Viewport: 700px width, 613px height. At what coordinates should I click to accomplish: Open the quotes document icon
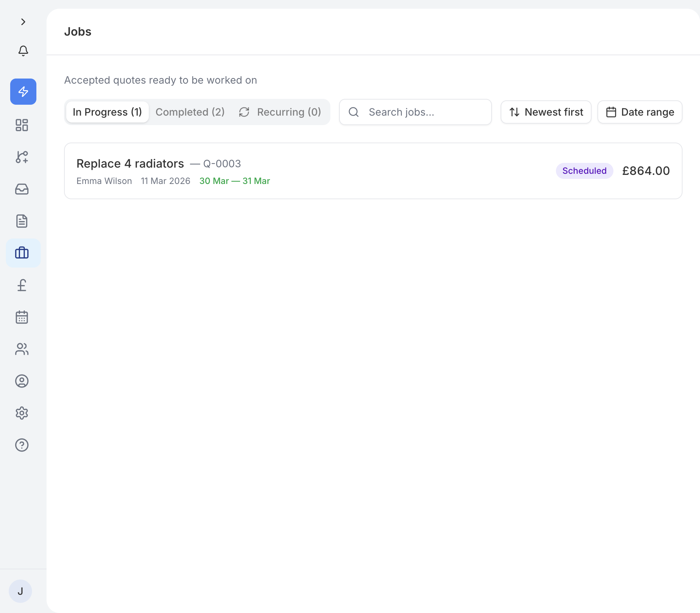click(x=21, y=221)
